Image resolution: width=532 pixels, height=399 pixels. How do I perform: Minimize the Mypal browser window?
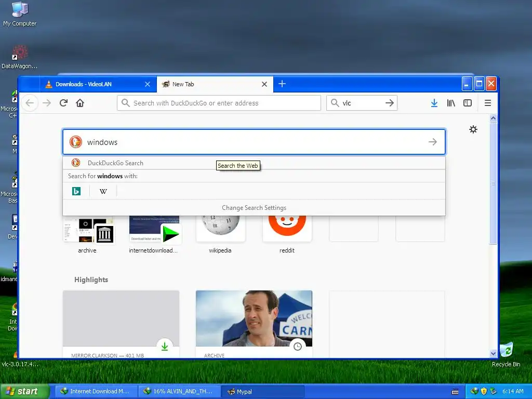tap(467, 84)
